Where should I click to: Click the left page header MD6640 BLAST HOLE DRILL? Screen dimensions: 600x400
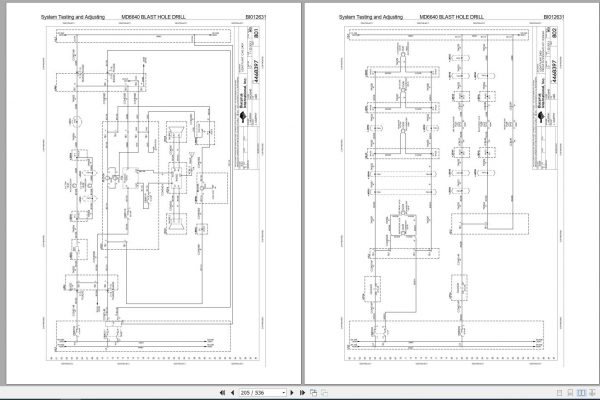click(x=153, y=17)
